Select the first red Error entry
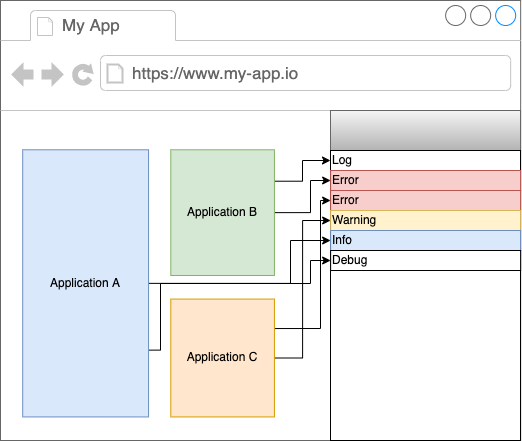This screenshot has width=522, height=441. pyautogui.click(x=425, y=180)
